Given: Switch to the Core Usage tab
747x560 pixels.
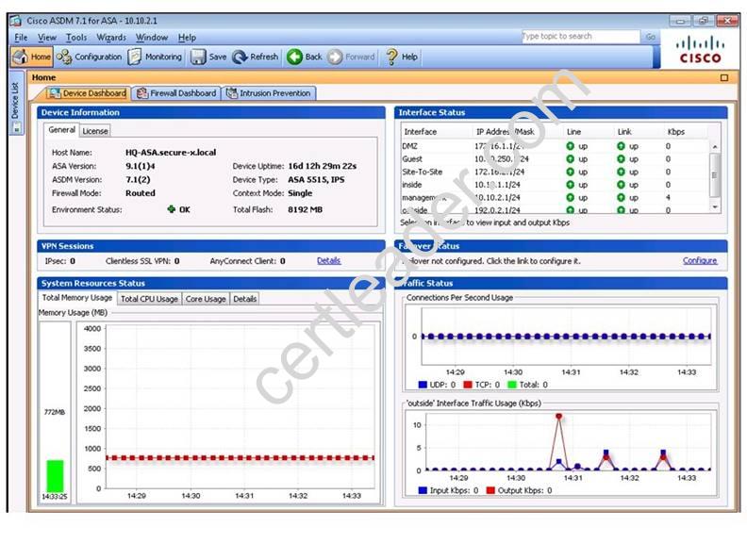Looking at the screenshot, I should click(206, 299).
